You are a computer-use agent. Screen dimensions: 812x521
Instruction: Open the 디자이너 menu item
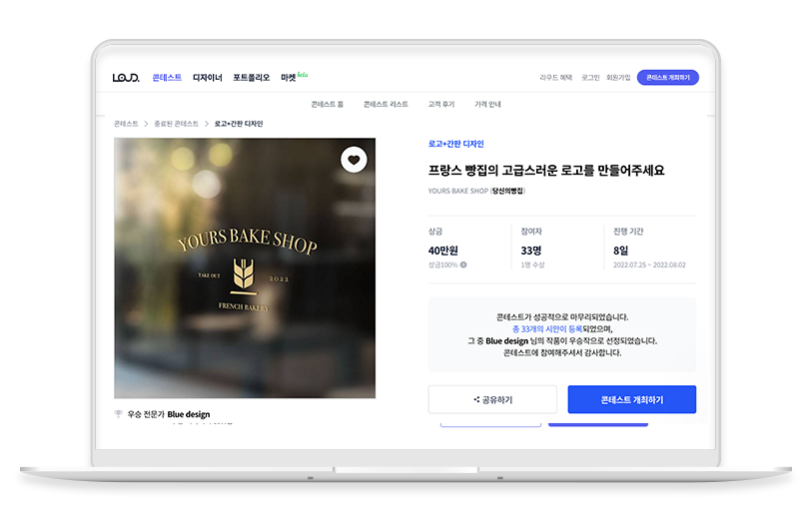tap(207, 78)
